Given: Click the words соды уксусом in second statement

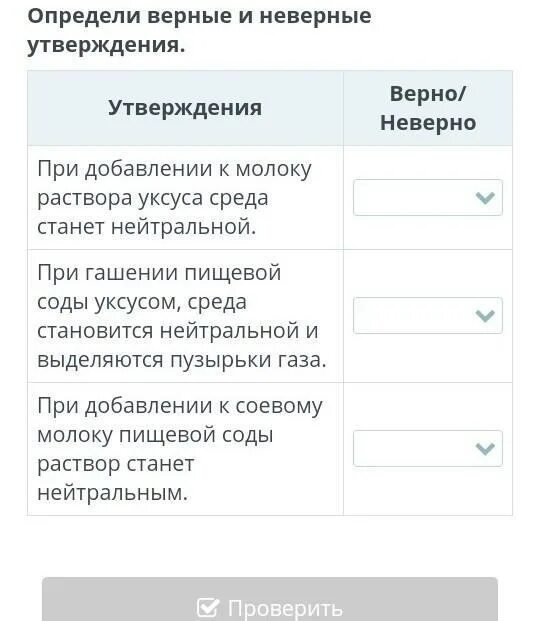Looking at the screenshot, I should (109, 302).
